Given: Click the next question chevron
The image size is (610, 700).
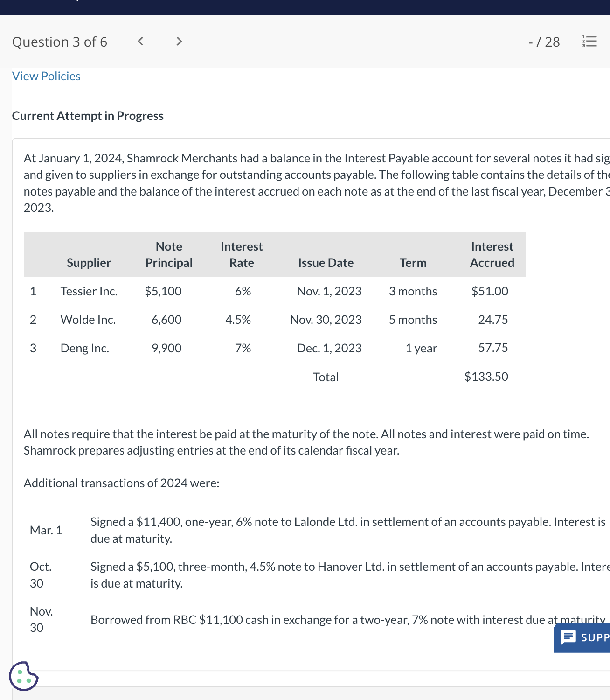Looking at the screenshot, I should coord(179,41).
